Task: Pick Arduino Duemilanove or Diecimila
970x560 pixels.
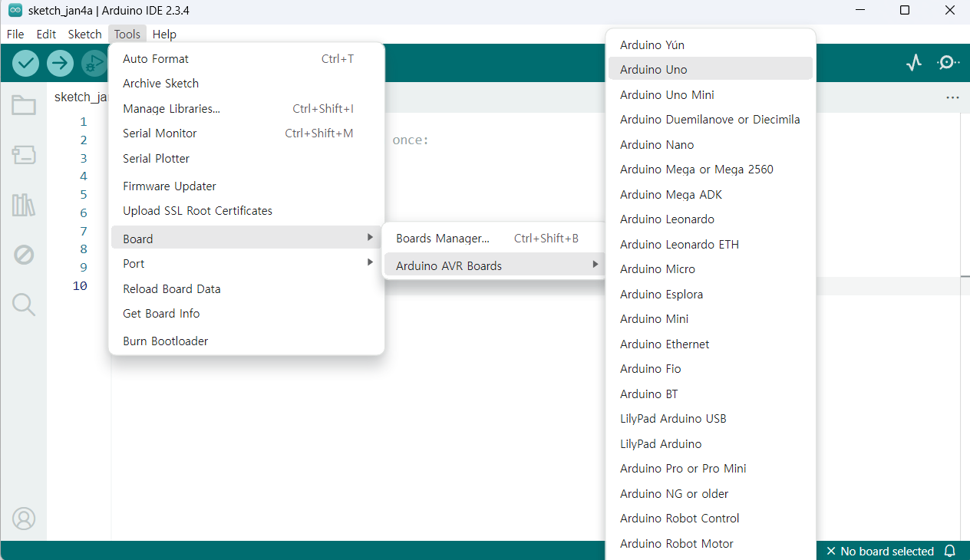Action: [x=711, y=119]
